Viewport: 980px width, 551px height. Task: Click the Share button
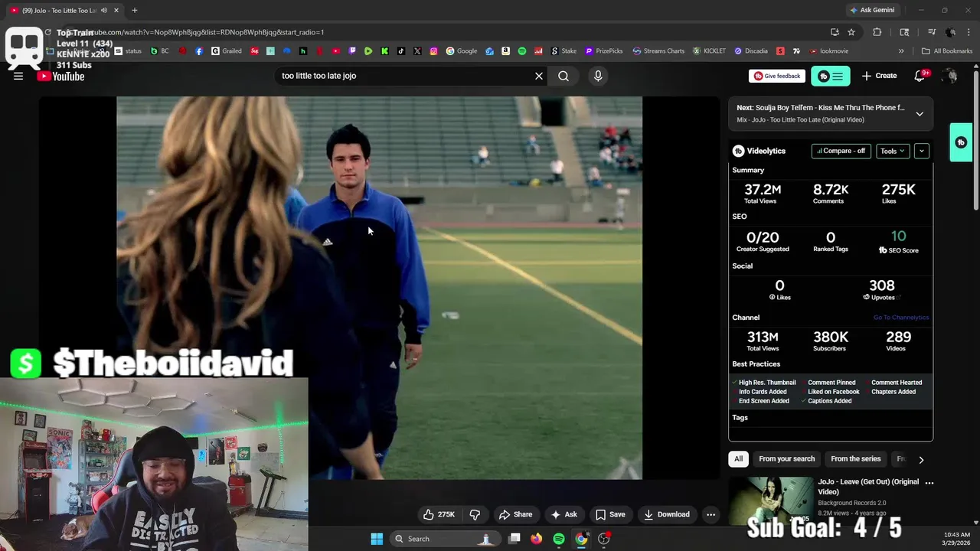(515, 514)
